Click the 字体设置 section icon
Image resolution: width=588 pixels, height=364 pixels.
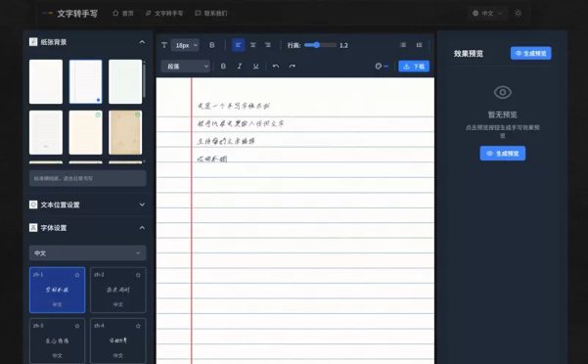pyautogui.click(x=33, y=228)
